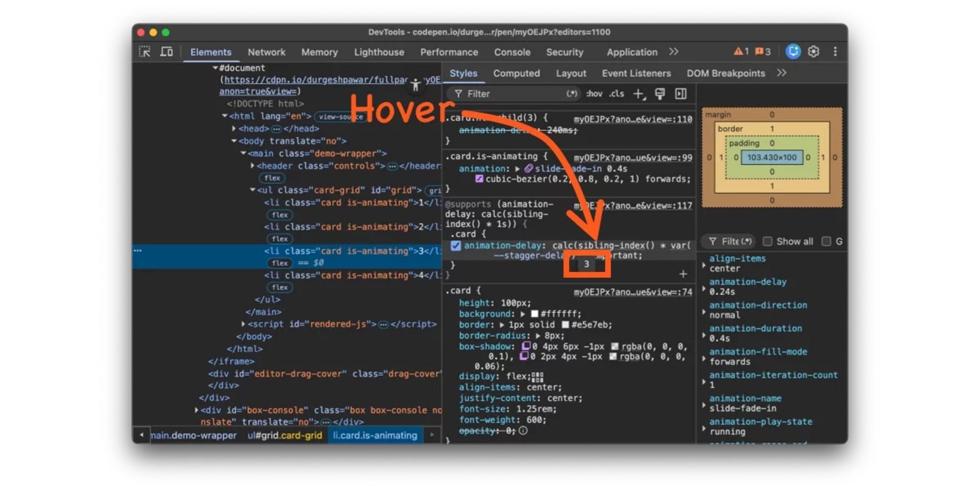Open the flexbox editor icon next to display
The height and width of the screenshot is (490, 980).
pyautogui.click(x=538, y=377)
